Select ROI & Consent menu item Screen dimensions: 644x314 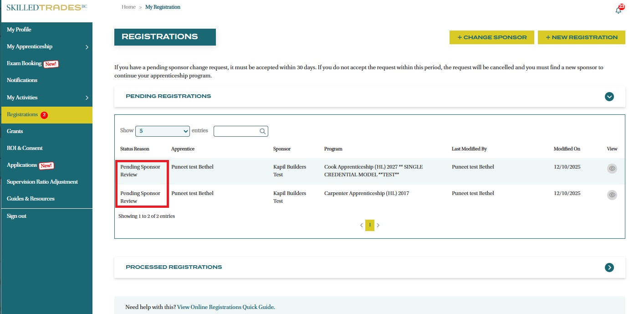pyautogui.click(x=25, y=148)
